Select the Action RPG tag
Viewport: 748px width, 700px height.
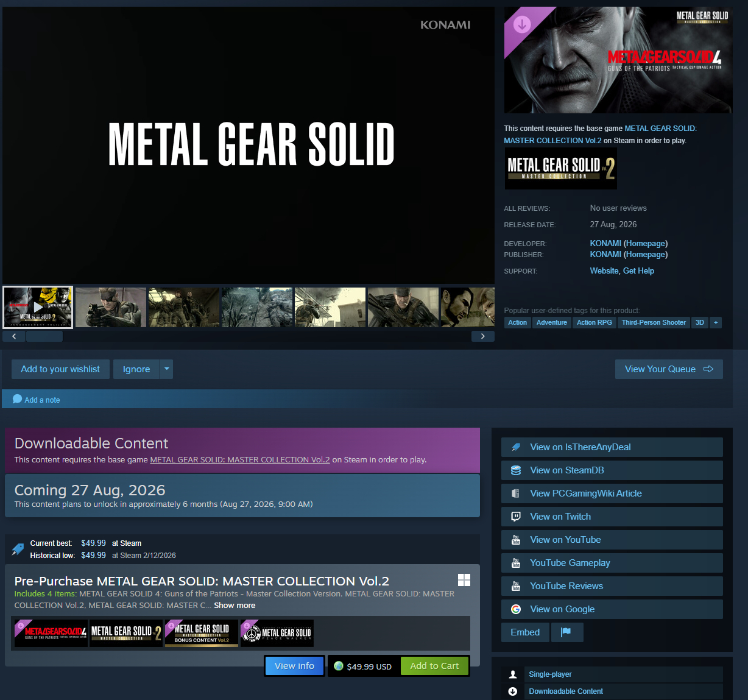pyautogui.click(x=594, y=323)
